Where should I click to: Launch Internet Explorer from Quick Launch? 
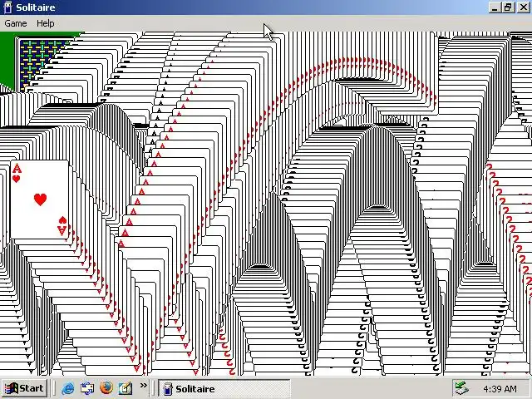(x=68, y=388)
